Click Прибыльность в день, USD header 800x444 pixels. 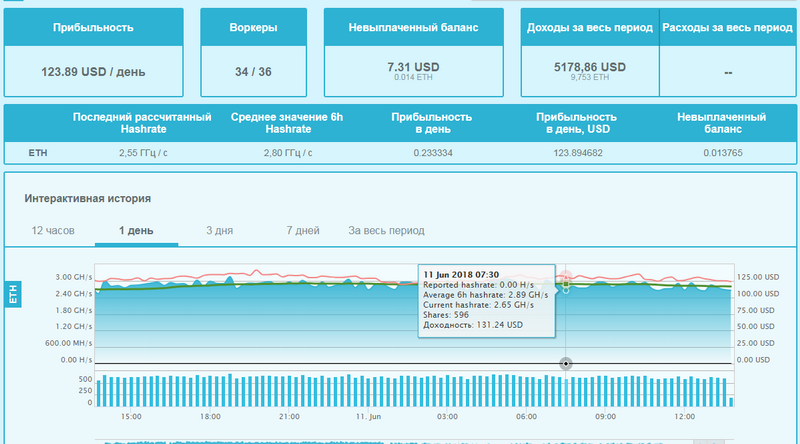(x=577, y=123)
